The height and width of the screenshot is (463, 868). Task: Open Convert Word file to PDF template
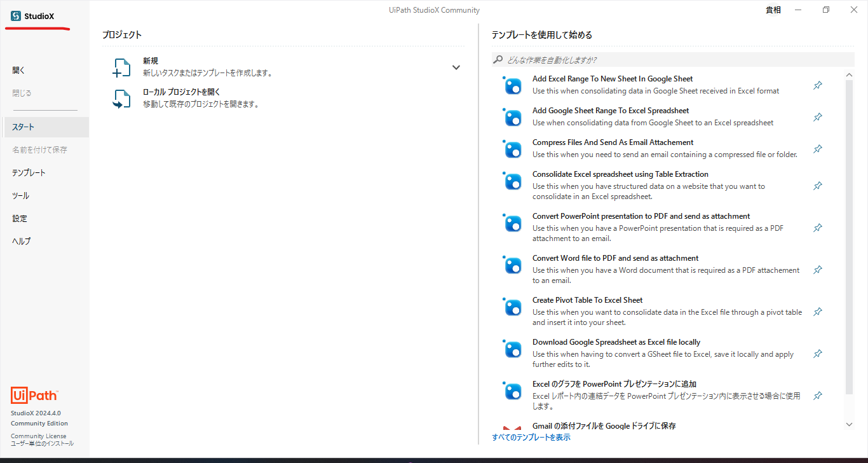[616, 258]
